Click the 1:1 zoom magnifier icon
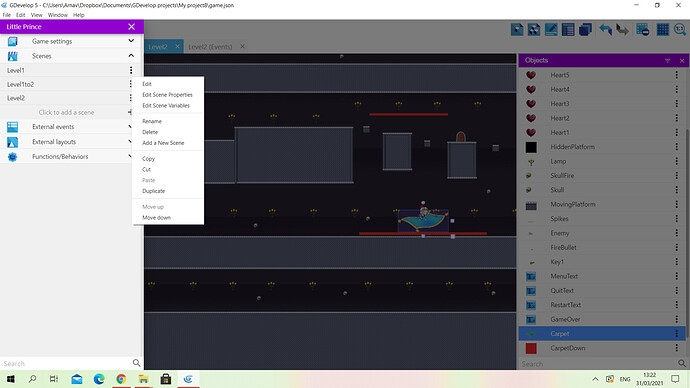690x388 pixels. pyautogui.click(x=680, y=29)
